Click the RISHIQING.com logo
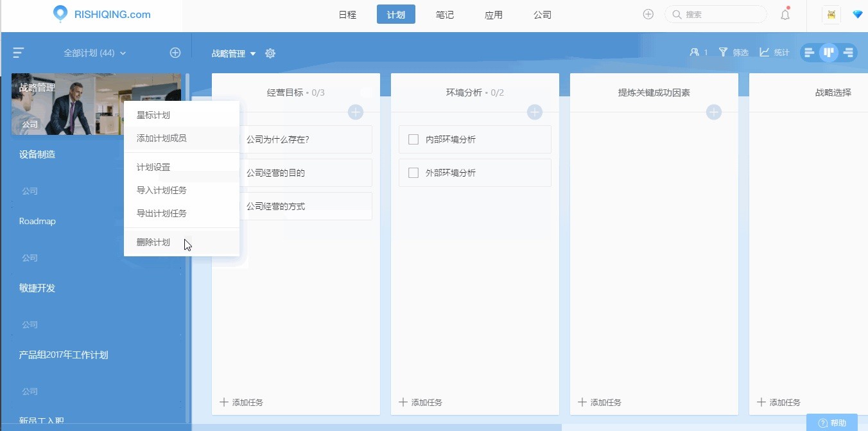The image size is (868, 431). (102, 14)
